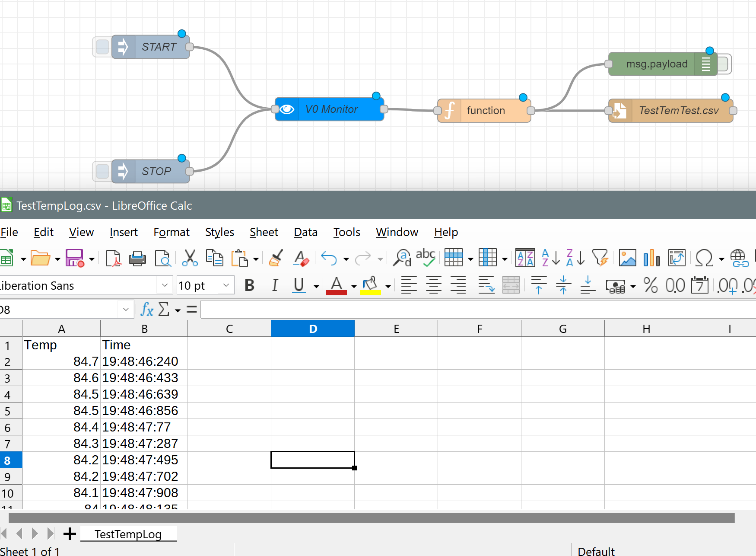The width and height of the screenshot is (756, 556).
Task: Open the font name dropdown
Action: pyautogui.click(x=165, y=285)
